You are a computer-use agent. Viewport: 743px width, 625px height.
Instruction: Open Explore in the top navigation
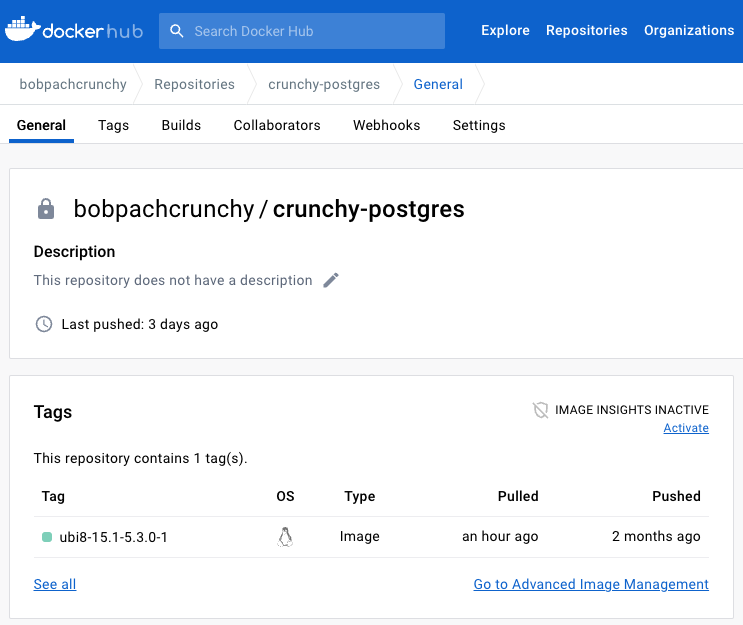505,31
